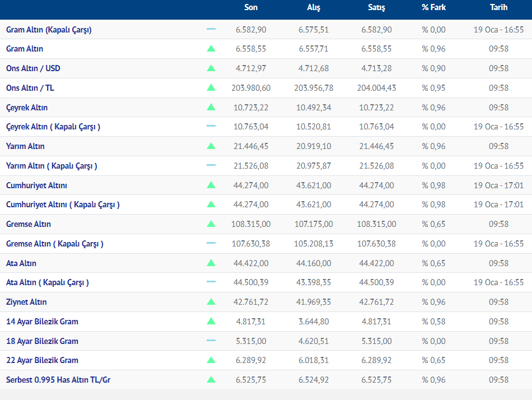Sort by the % Fark column header
Viewport: 532px width, 400px height.
pos(434,8)
